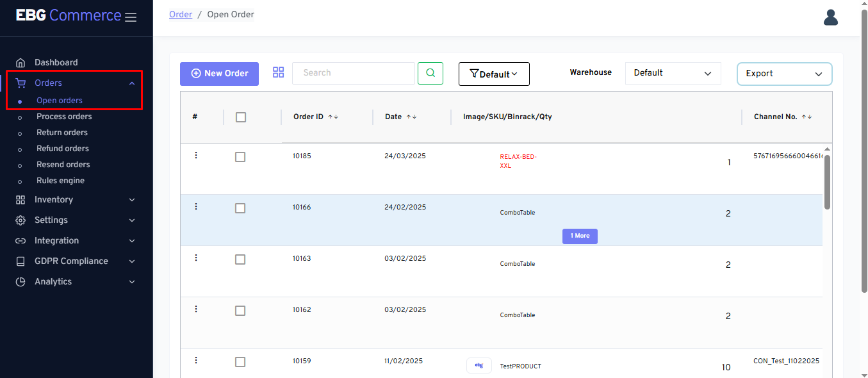Open Return orders from the sidebar
The image size is (868, 378).
[x=62, y=133]
